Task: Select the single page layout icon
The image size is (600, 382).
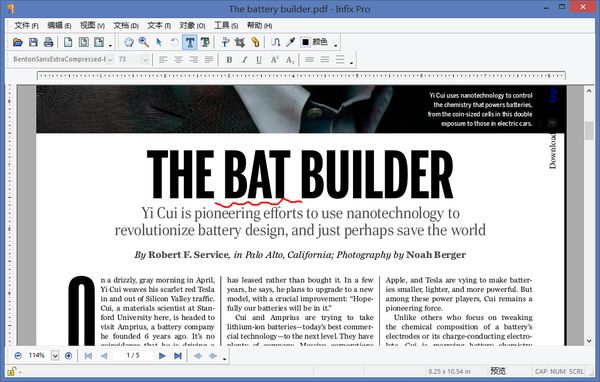Action: coord(68,42)
